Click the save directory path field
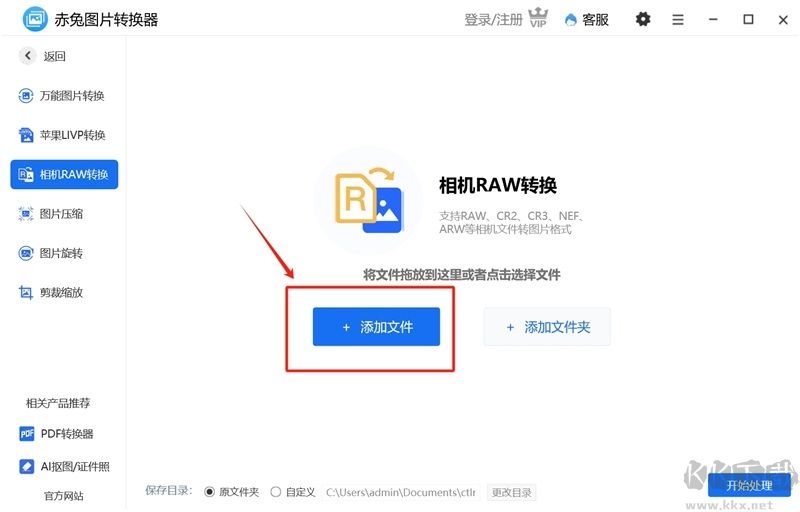The height and width of the screenshot is (512, 800). point(401,493)
